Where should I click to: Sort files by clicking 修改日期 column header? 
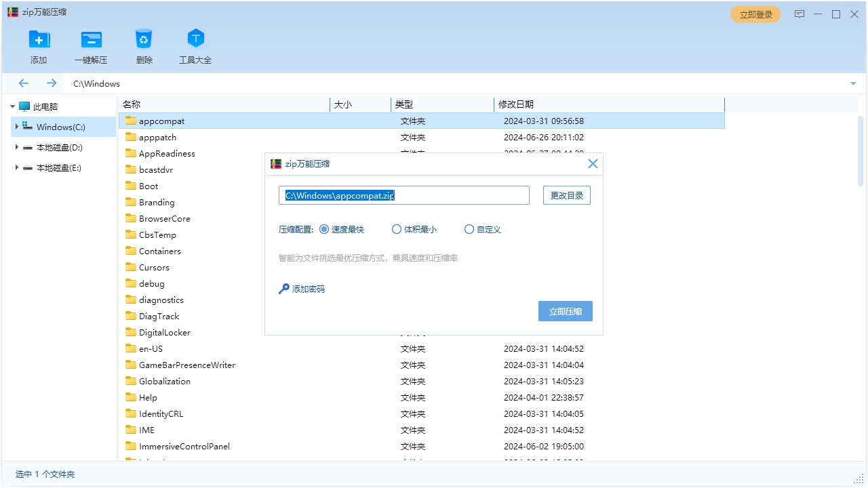(517, 104)
